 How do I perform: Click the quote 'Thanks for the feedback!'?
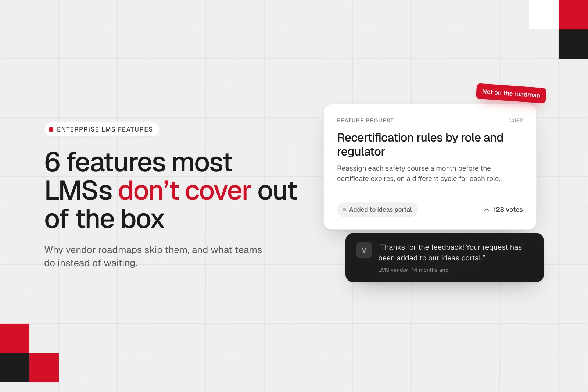coord(421,247)
